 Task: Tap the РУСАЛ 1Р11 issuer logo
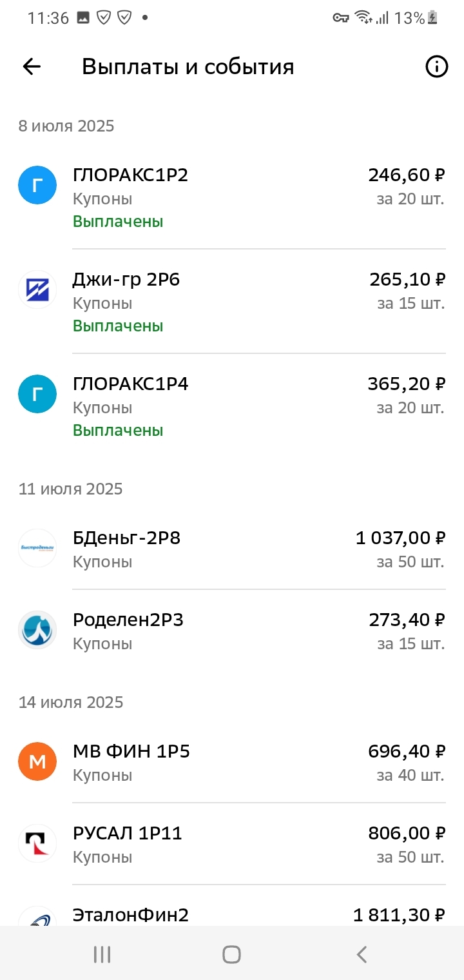point(37,843)
